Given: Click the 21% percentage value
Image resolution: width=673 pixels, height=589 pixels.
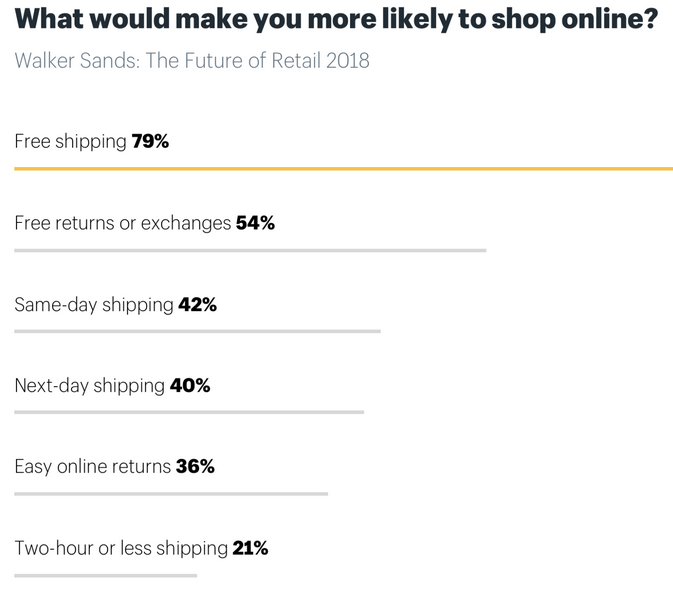Looking at the screenshot, I should pyautogui.click(x=251, y=548).
